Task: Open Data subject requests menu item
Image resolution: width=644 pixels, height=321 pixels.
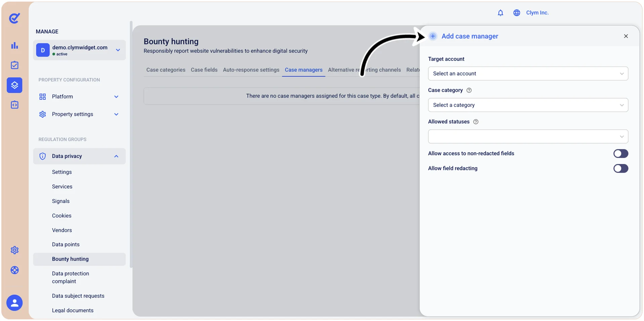Action: (x=78, y=296)
